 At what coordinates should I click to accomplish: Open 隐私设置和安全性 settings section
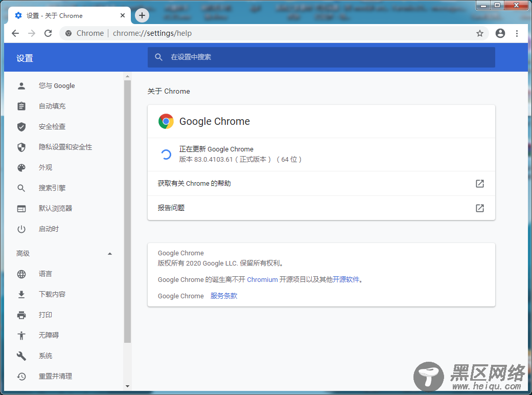point(64,147)
